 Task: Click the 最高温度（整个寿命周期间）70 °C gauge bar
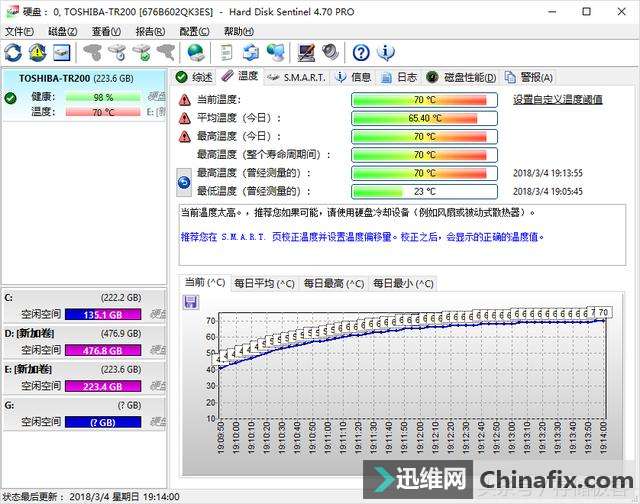[424, 155]
